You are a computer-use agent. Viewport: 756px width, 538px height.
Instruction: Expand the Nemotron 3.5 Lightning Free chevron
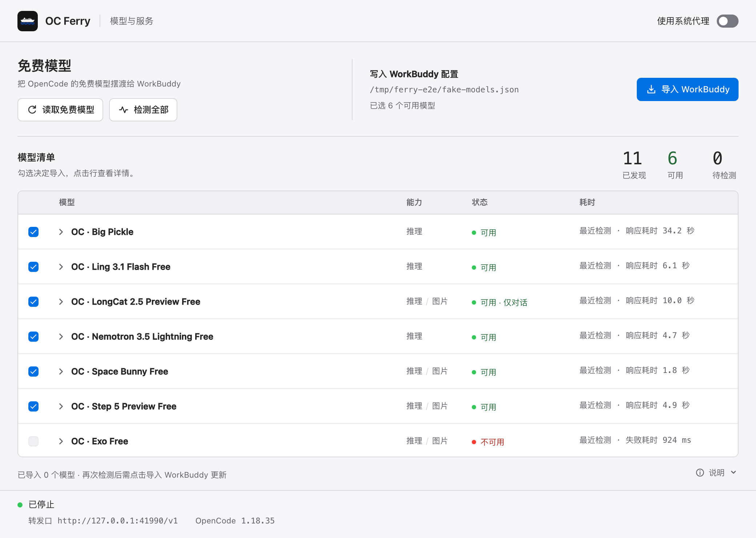pyautogui.click(x=61, y=337)
